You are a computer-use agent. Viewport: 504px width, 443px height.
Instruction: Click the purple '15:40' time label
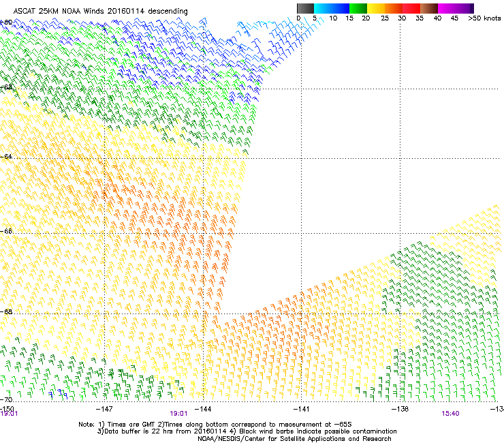pyautogui.click(x=450, y=414)
